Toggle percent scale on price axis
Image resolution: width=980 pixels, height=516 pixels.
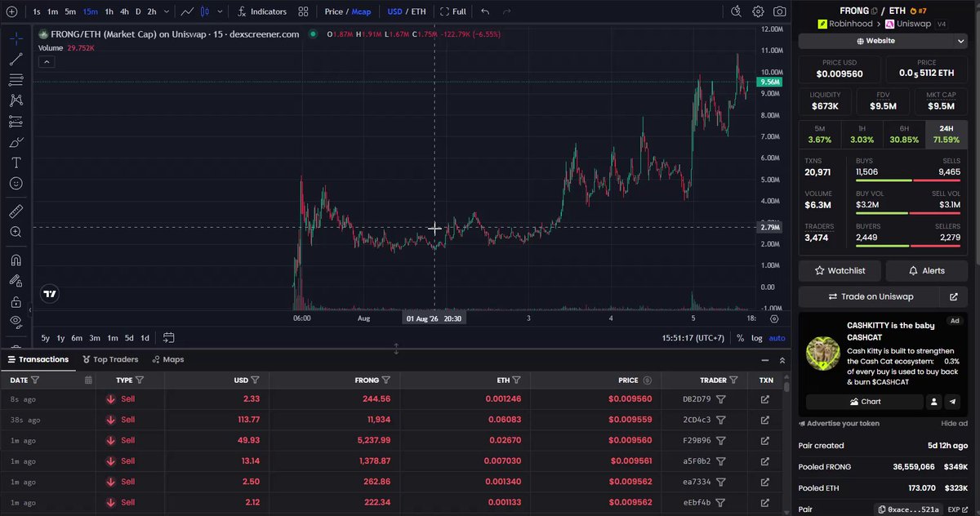[x=740, y=338]
